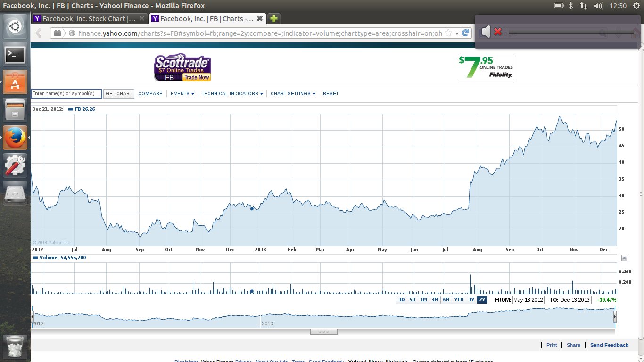Click the Get Chart button
This screenshot has width=644, height=362.
pyautogui.click(x=119, y=94)
